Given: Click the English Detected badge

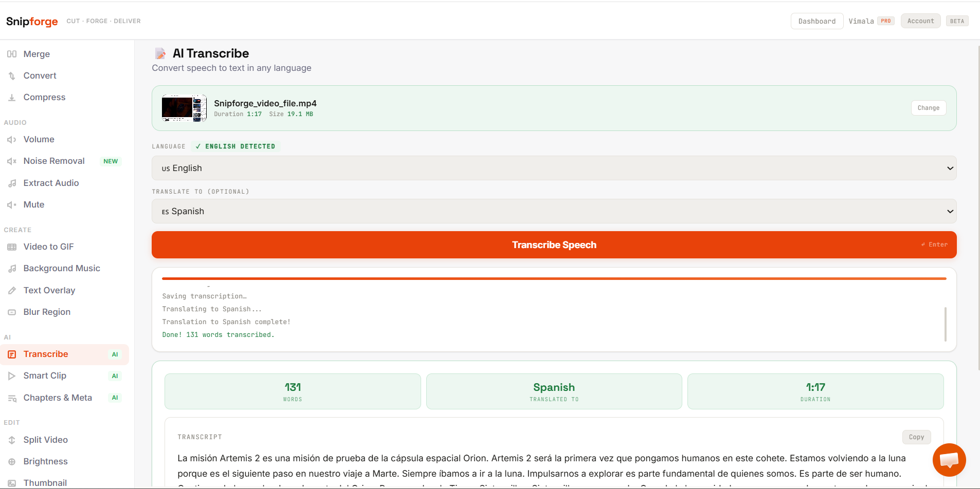Looking at the screenshot, I should pyautogui.click(x=235, y=146).
